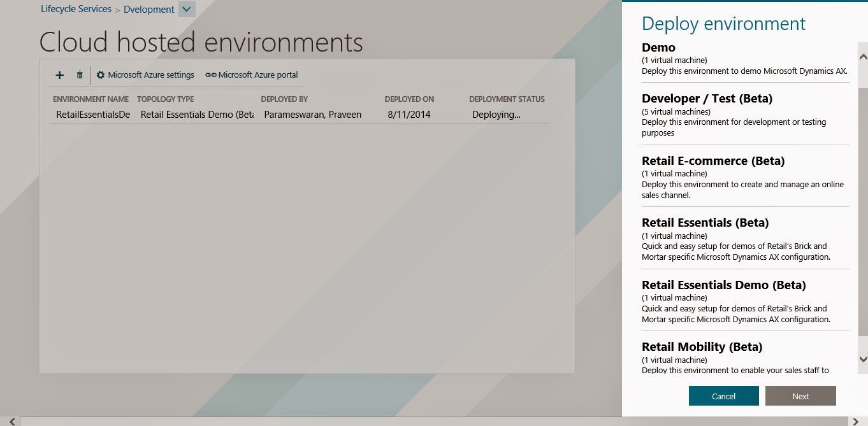Click the Retail Essentials Demo topology cell
The width and height of the screenshot is (868, 426).
tap(197, 115)
